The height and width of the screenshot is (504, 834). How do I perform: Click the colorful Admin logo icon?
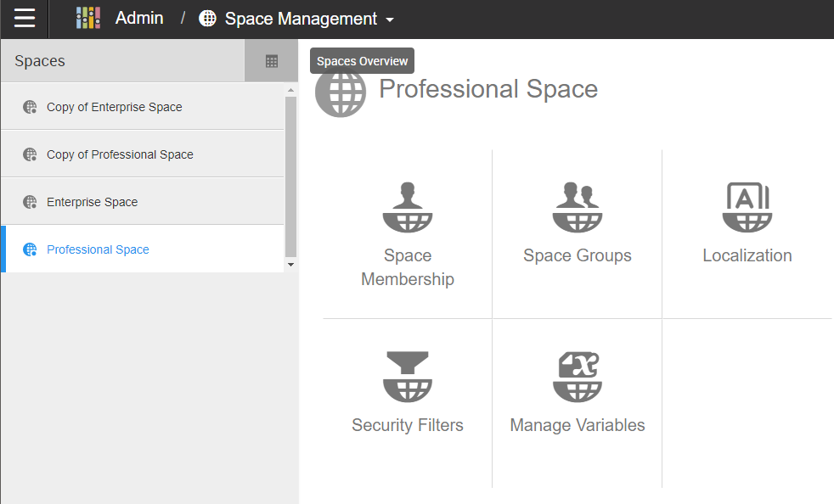tap(88, 18)
